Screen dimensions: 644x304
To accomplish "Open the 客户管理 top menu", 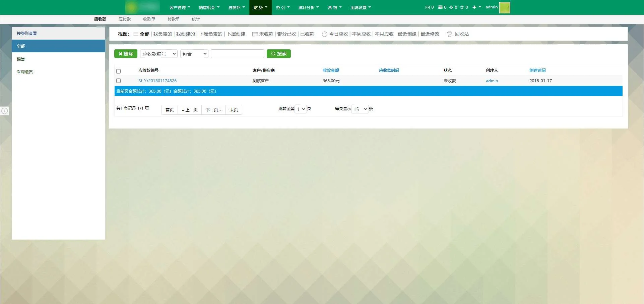I will click(x=180, y=7).
